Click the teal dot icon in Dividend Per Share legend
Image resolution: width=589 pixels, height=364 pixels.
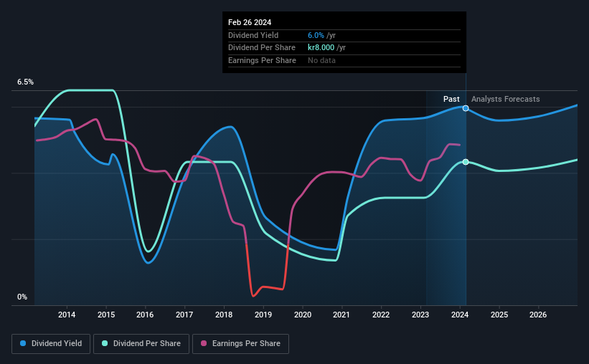105,343
